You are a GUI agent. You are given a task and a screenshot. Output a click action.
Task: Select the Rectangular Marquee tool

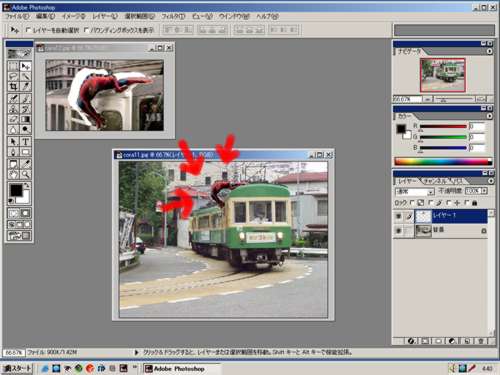[x=13, y=66]
